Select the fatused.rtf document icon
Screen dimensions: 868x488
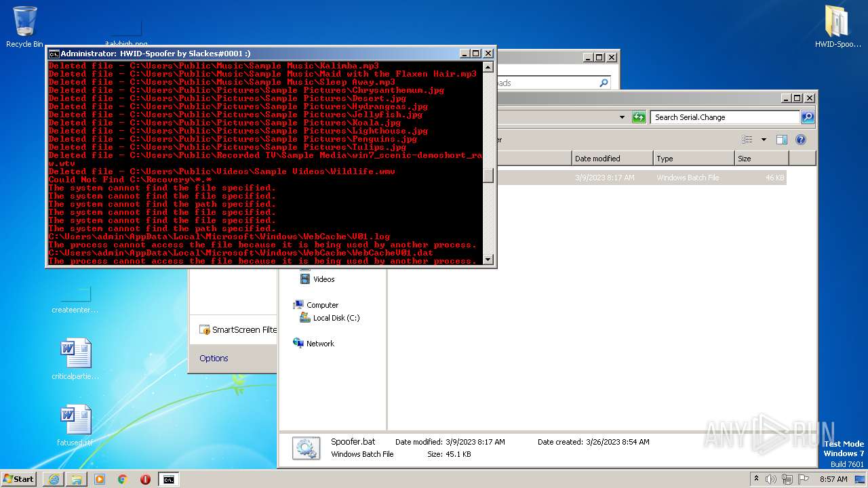[75, 426]
